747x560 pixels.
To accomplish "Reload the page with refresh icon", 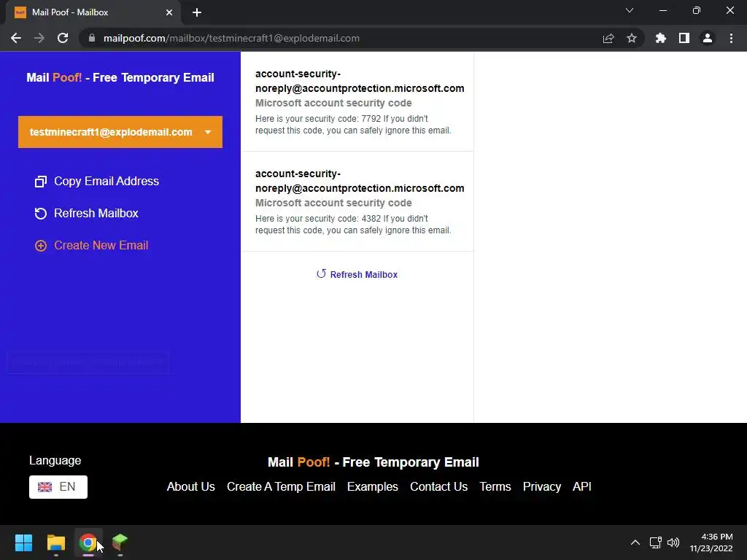I will (x=63, y=38).
